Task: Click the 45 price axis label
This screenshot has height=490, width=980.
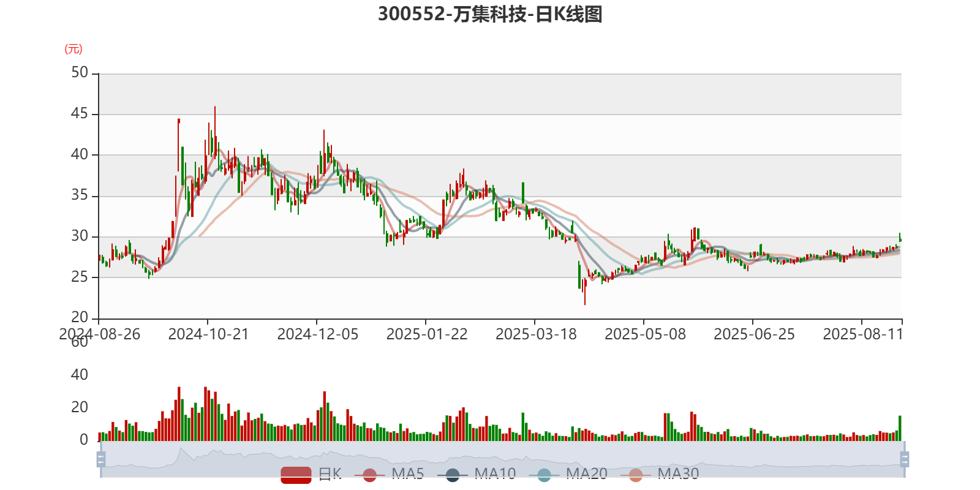Action: 80,114
